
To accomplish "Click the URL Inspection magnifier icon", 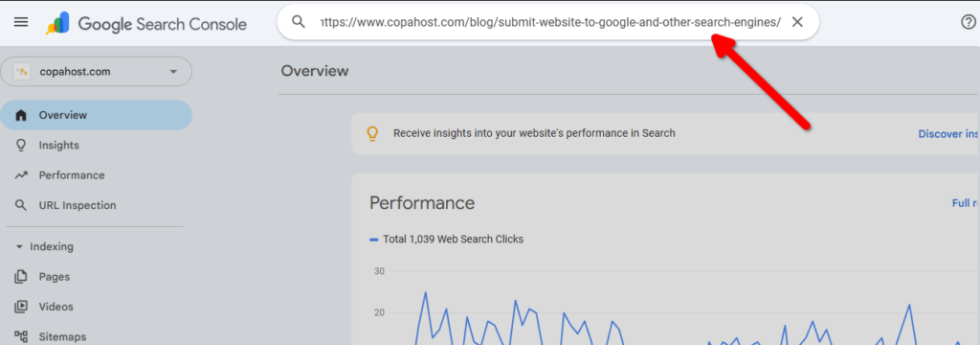I will coord(21,205).
